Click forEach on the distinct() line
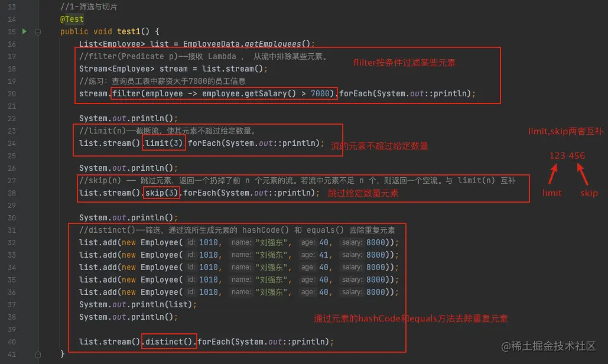 (214, 342)
